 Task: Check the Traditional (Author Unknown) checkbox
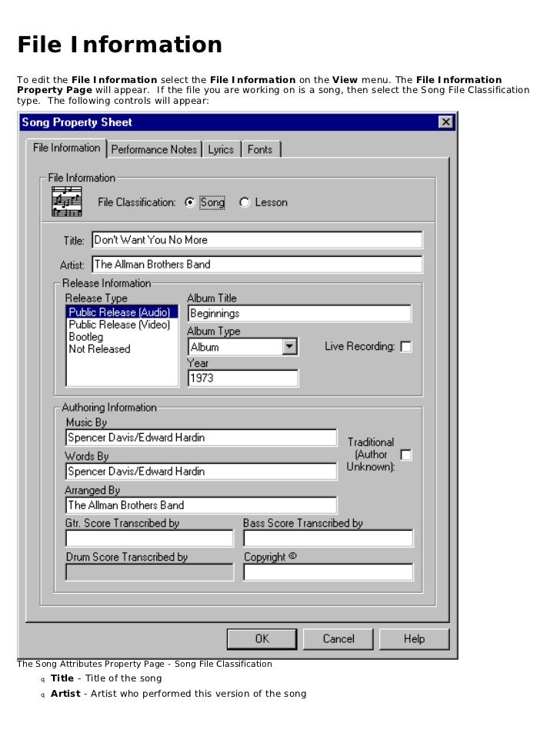[406, 455]
